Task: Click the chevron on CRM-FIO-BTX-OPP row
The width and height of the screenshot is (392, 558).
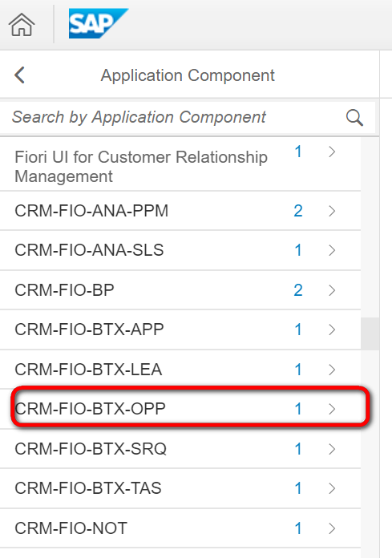Action: coord(332,409)
